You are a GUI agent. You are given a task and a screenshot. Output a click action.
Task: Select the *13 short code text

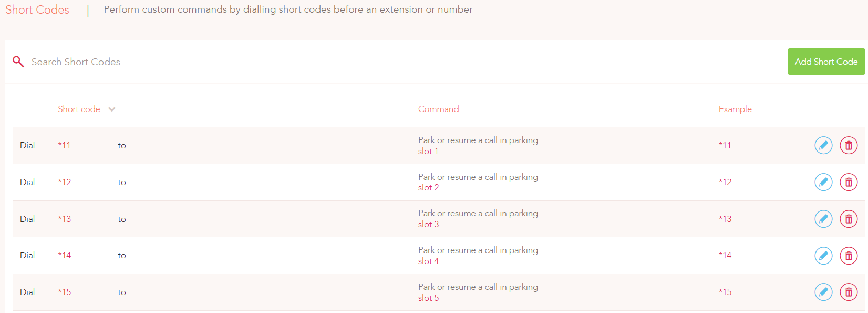coord(65,219)
